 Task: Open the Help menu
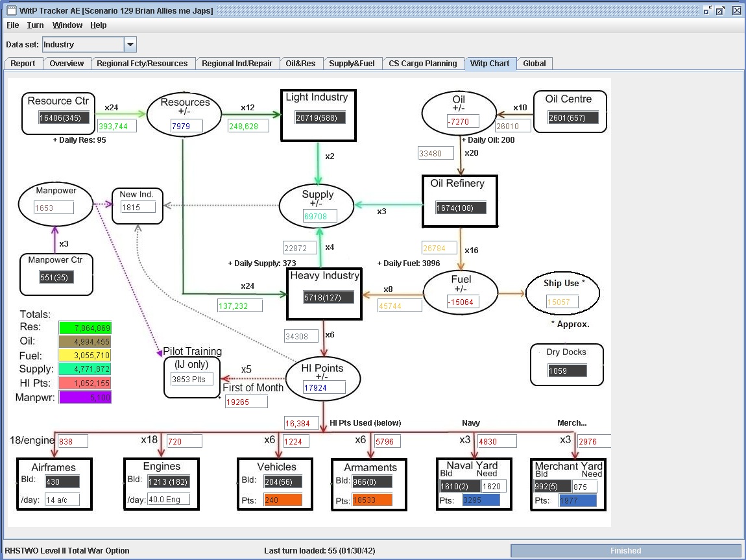pos(99,25)
